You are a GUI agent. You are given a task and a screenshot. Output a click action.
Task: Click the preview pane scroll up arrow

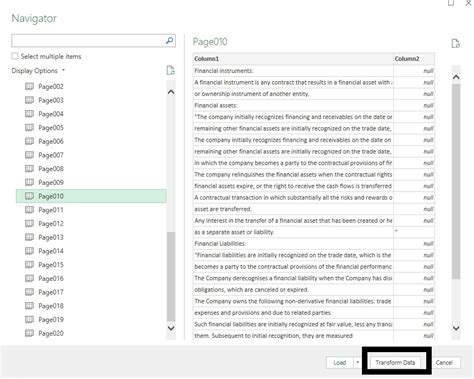[x=456, y=77]
